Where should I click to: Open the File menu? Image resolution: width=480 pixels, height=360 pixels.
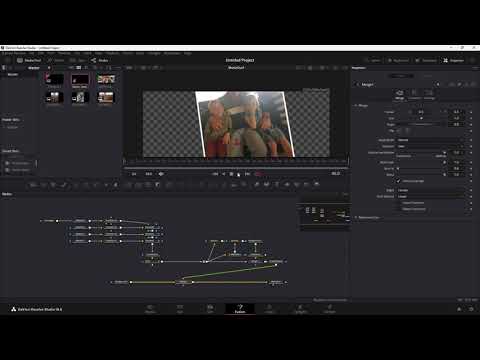[31, 53]
